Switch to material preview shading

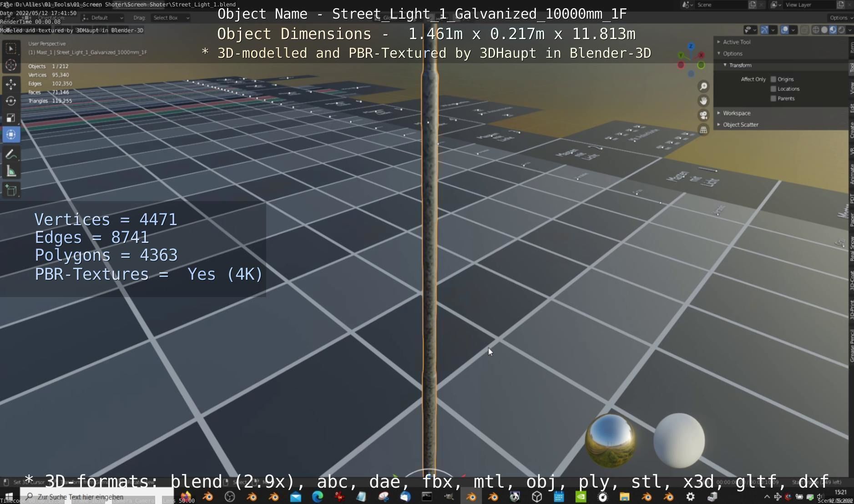pos(833,30)
